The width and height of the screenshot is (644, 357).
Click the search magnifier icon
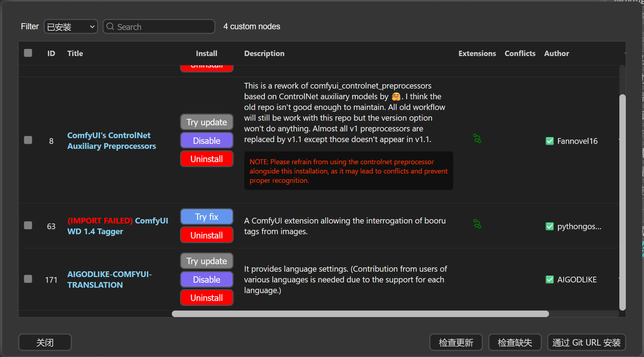point(110,26)
